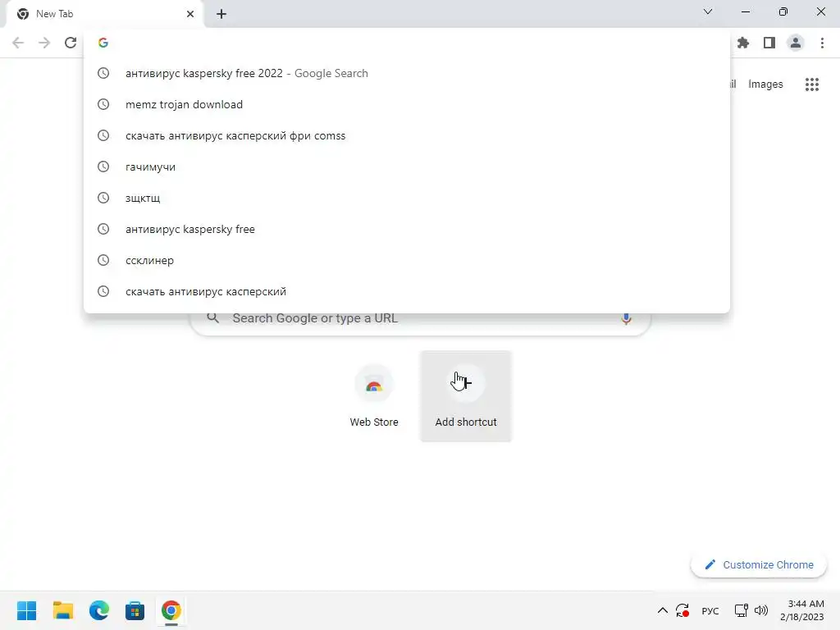Choose suggestion 'антивирус kaspersky free' without 2022
840x630 pixels.
pyautogui.click(x=407, y=230)
